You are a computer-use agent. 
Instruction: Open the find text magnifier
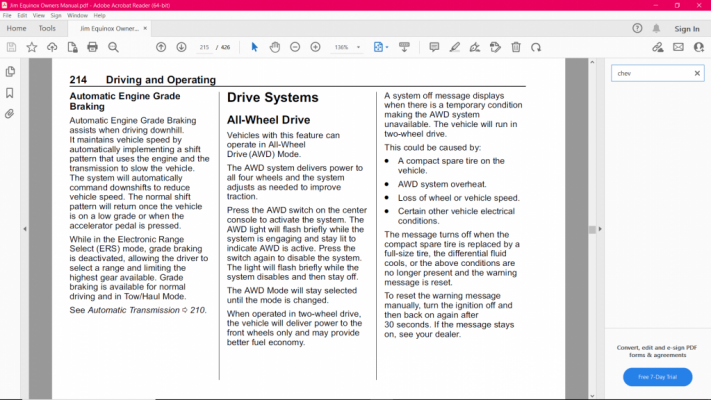pos(113,47)
